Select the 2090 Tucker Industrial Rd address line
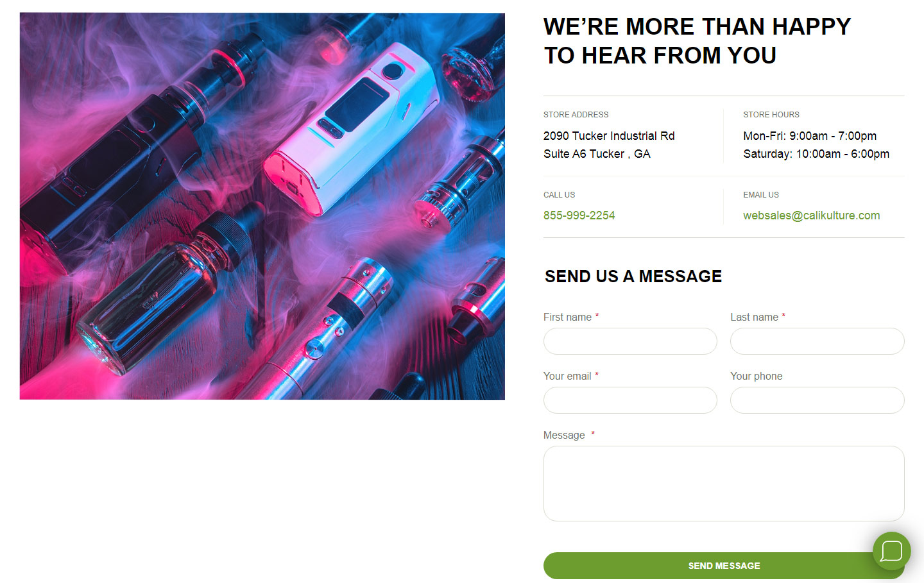The image size is (924, 583). (x=609, y=136)
